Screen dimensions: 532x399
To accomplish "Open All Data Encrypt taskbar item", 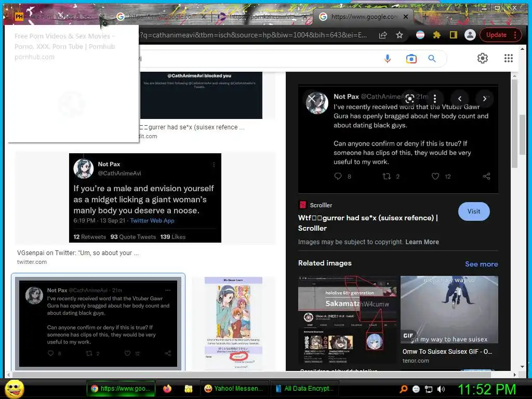I will pyautogui.click(x=304, y=389).
